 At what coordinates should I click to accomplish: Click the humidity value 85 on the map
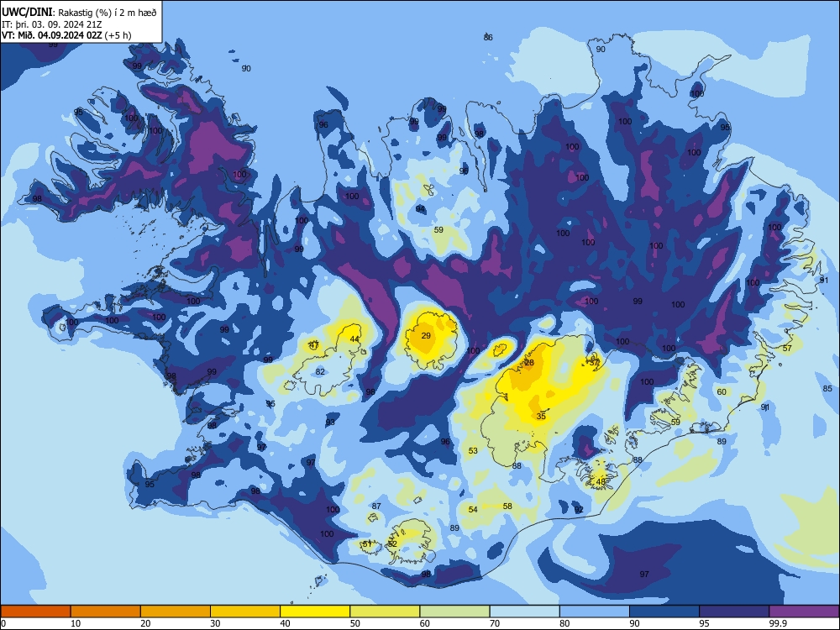827,389
